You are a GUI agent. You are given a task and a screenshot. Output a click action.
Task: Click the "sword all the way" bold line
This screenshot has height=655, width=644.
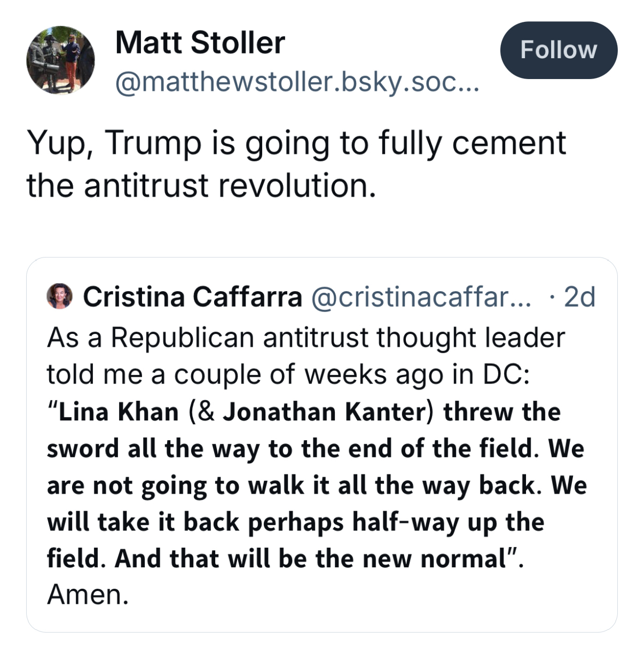click(x=315, y=448)
